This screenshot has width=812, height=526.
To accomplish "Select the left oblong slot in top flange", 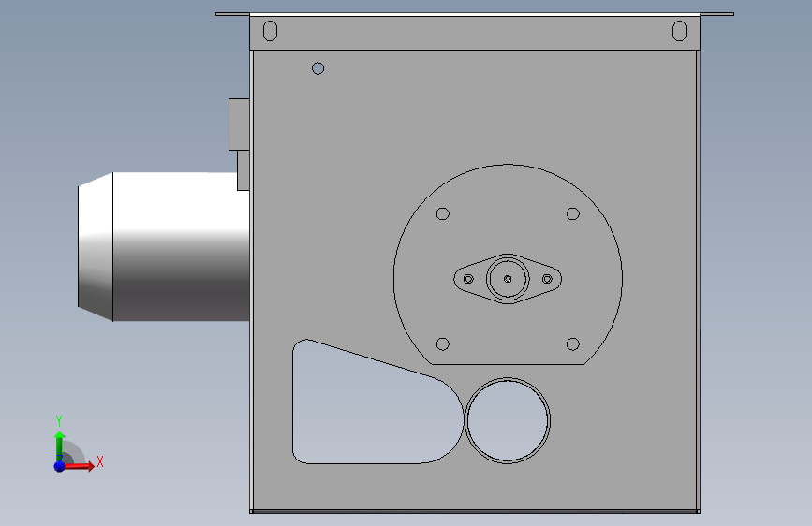I will pyautogui.click(x=270, y=31).
